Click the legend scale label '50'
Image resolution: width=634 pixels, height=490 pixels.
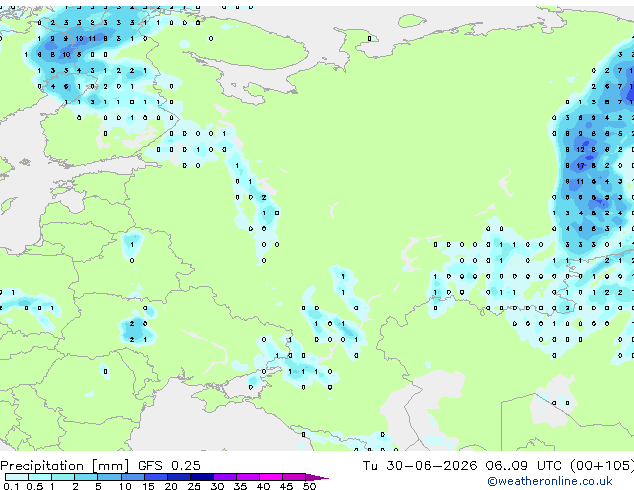pyautogui.click(x=310, y=486)
